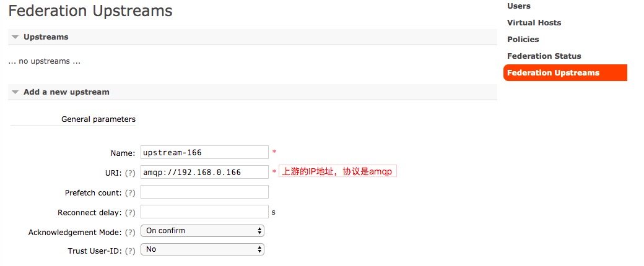Screen dimensions: 644x266
Task: Open the Acknowledgement Mode dropdown
Action: pos(202,231)
